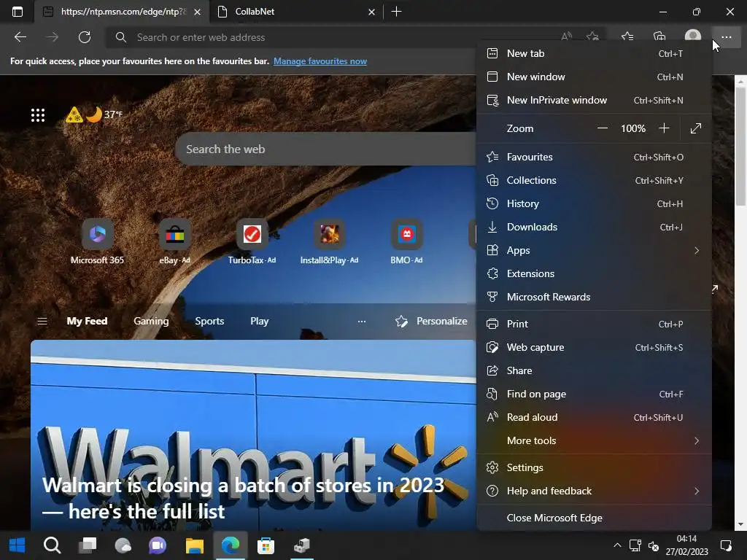Choose Read aloud from the menu
The height and width of the screenshot is (560, 747).
click(x=594, y=417)
